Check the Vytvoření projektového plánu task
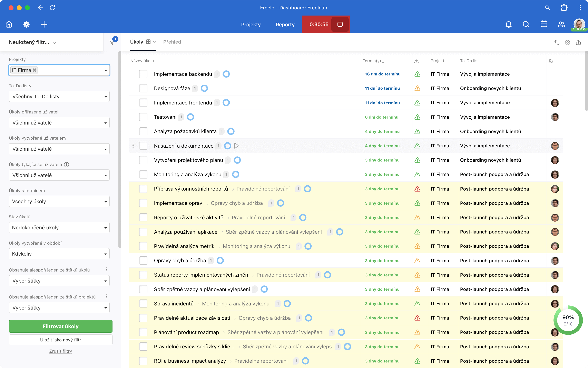This screenshot has height=368, width=588. tap(143, 160)
